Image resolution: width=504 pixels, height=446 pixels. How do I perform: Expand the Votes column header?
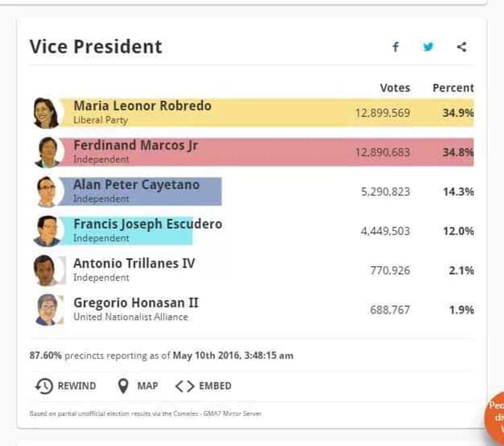point(395,88)
